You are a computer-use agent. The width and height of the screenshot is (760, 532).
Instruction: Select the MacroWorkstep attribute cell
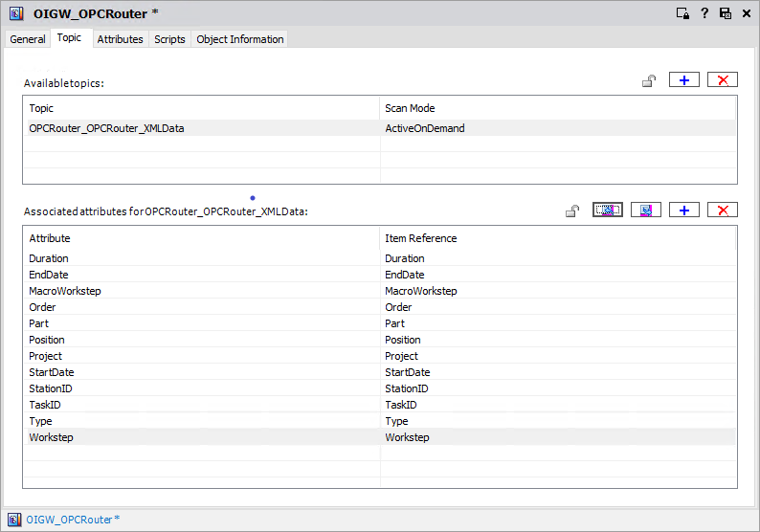coord(202,291)
